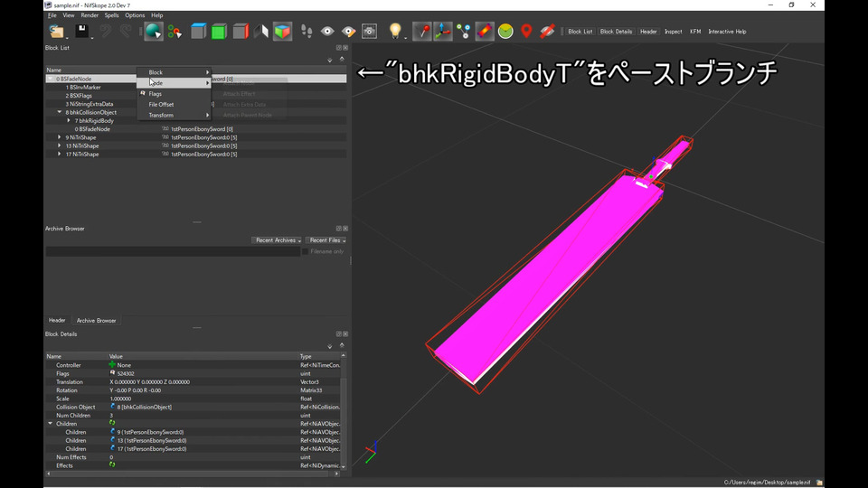Expand the 9 NiTriShape tree node
868x488 pixels.
click(60, 137)
